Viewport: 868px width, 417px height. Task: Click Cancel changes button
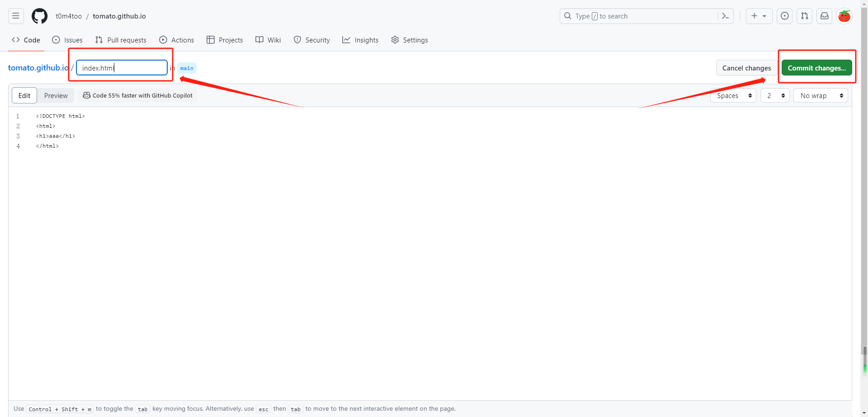746,68
